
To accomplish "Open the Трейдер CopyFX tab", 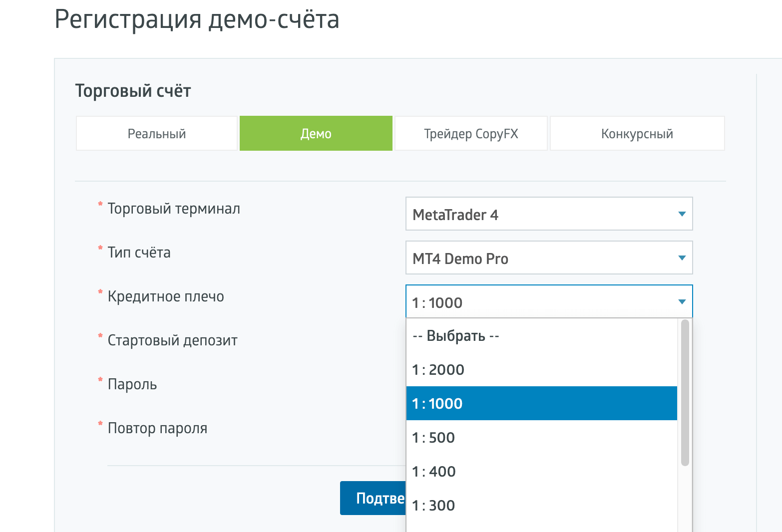I will (471, 134).
